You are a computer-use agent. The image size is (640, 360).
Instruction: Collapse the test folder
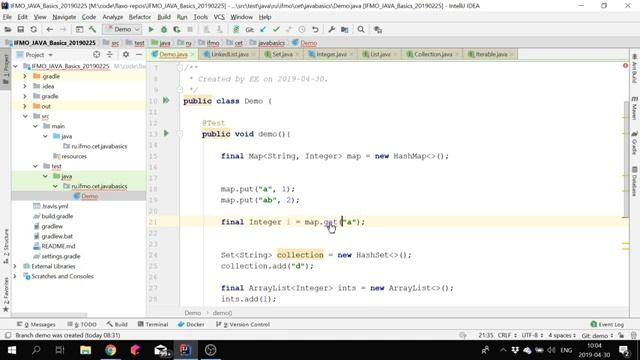coord(35,166)
